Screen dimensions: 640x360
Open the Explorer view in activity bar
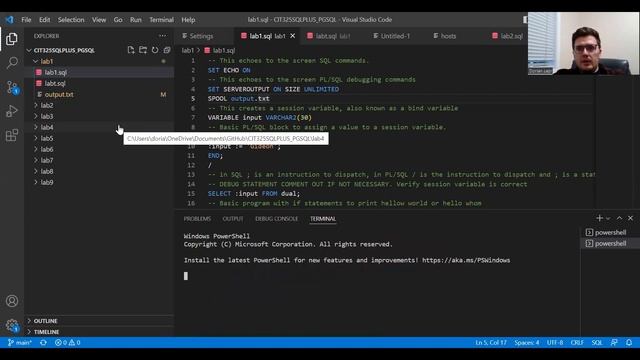12,39
